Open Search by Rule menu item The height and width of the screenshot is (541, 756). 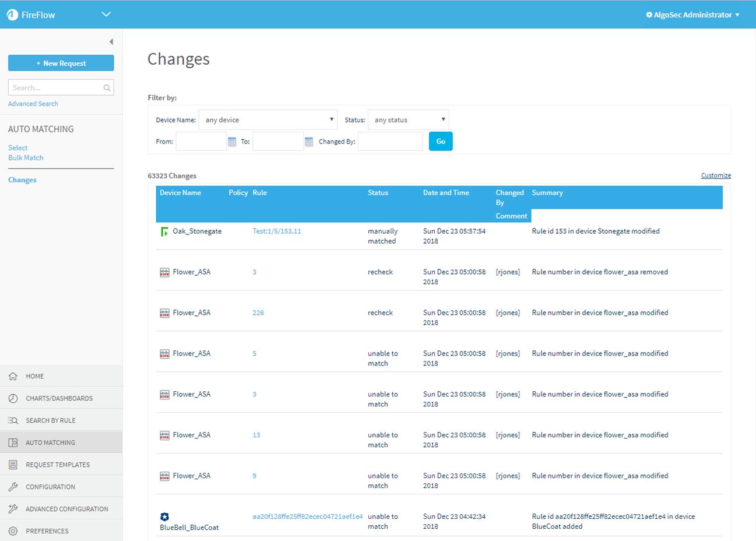[x=51, y=420]
